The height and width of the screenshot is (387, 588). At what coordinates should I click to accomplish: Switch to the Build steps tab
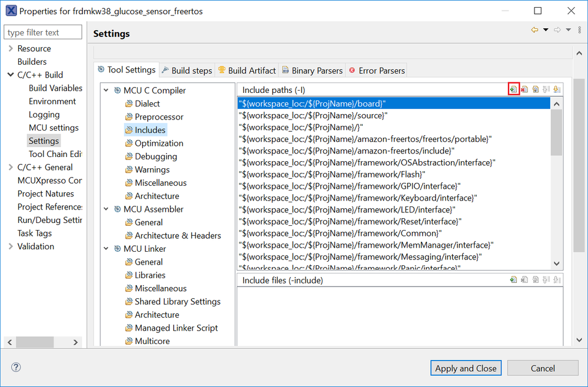[x=186, y=71]
